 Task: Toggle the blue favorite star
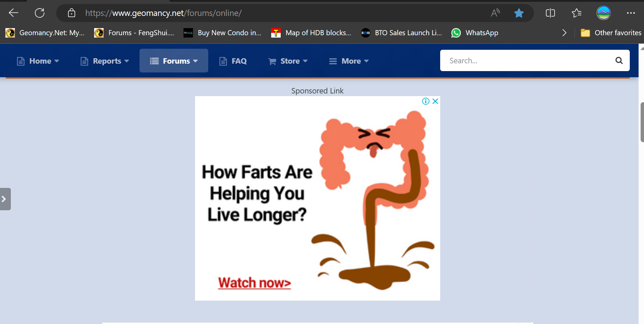519,13
